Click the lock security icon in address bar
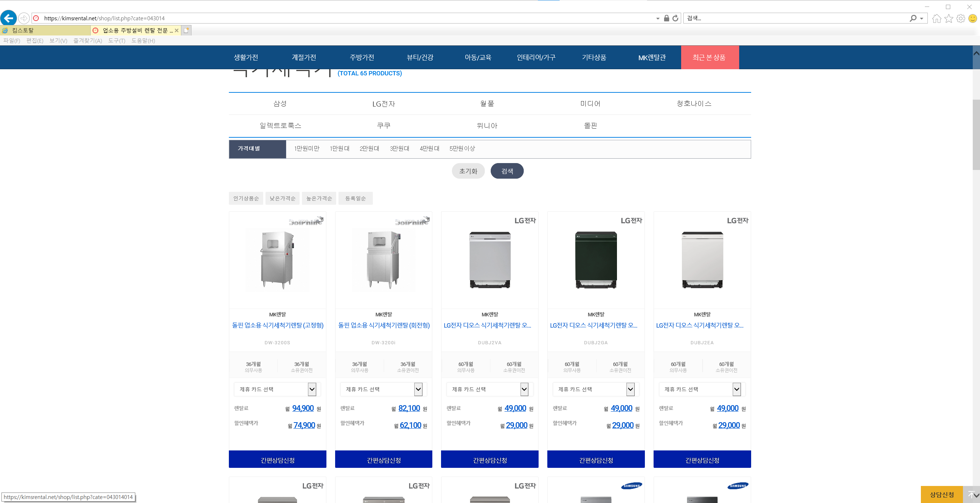 pyautogui.click(x=667, y=18)
